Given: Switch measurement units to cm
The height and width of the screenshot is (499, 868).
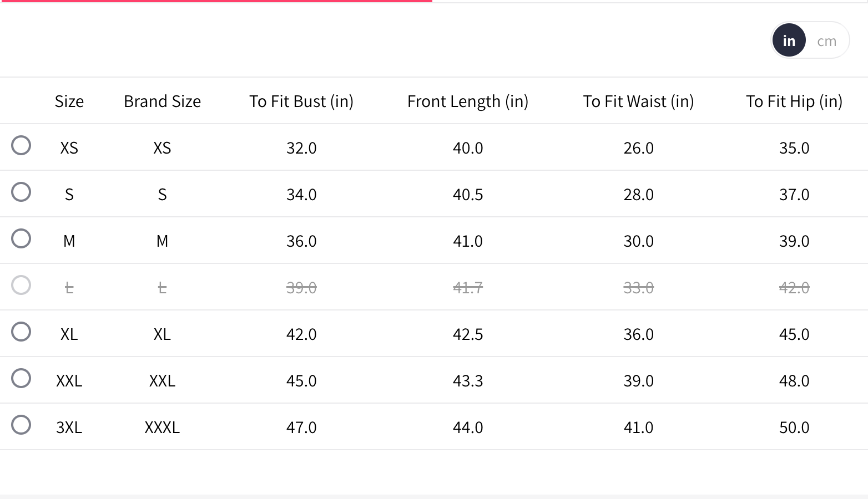Looking at the screenshot, I should [x=826, y=41].
